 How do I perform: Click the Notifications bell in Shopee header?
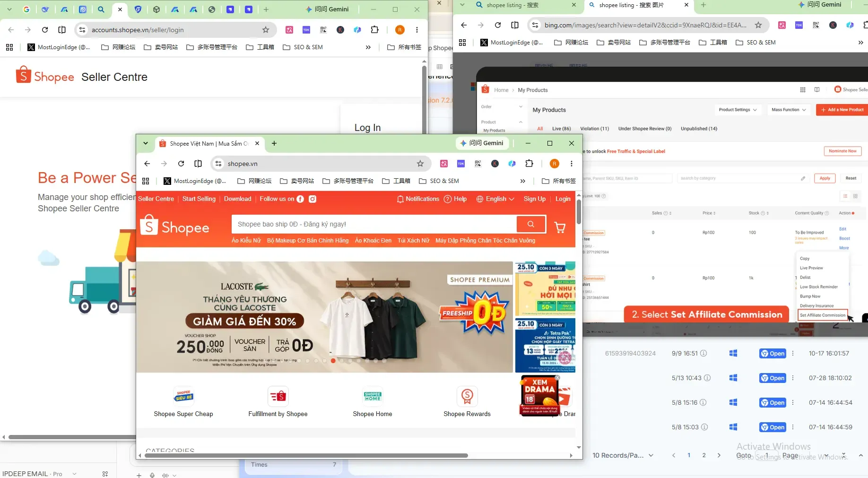coord(418,199)
